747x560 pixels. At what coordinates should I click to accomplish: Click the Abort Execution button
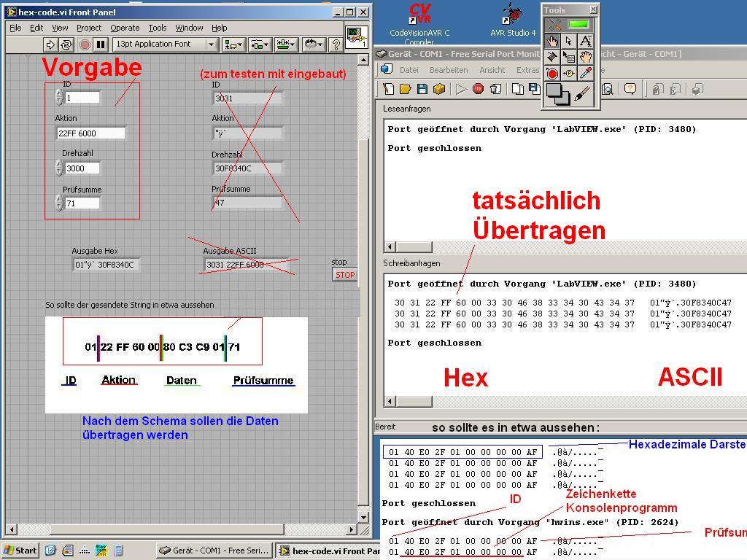(85, 44)
